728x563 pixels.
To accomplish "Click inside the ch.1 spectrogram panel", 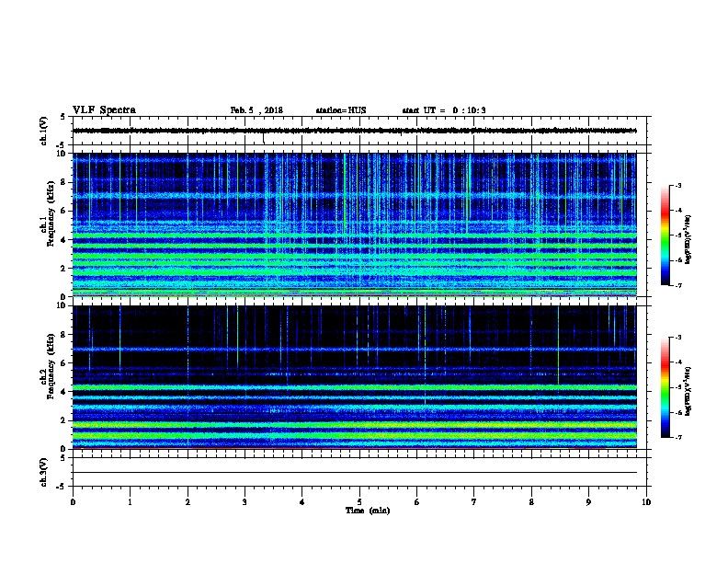I will coord(355,224).
